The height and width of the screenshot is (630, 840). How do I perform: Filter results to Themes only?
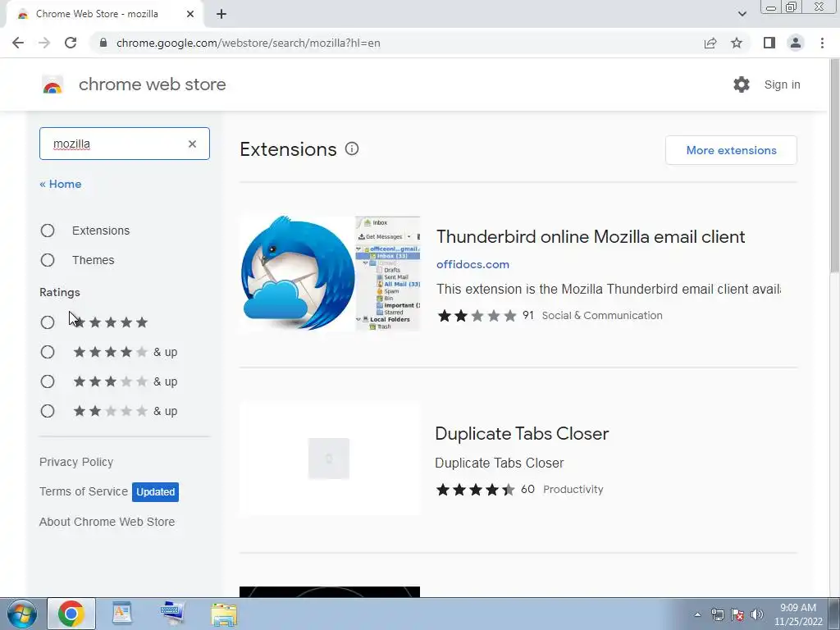pyautogui.click(x=48, y=260)
